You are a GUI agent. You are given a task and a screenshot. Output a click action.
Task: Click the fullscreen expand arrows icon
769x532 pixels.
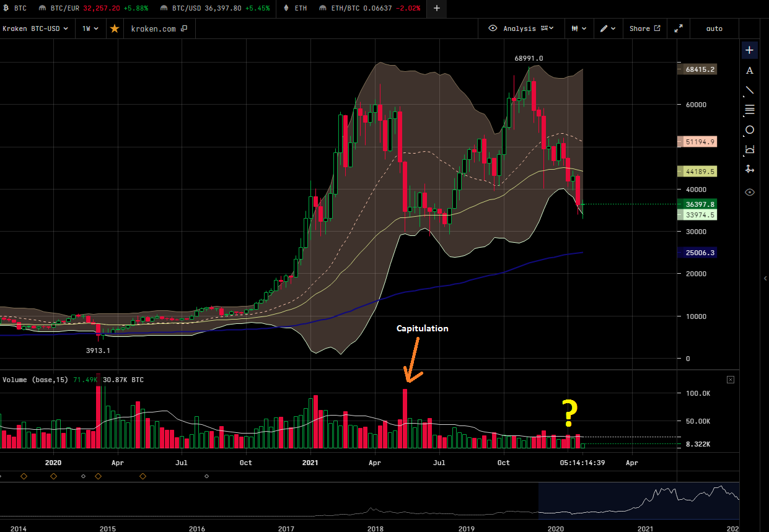(x=679, y=28)
